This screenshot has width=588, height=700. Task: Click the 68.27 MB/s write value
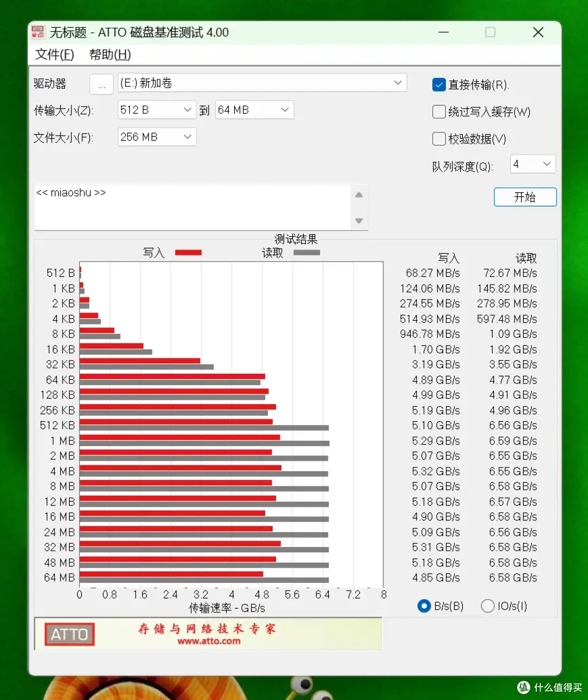pyautogui.click(x=433, y=273)
